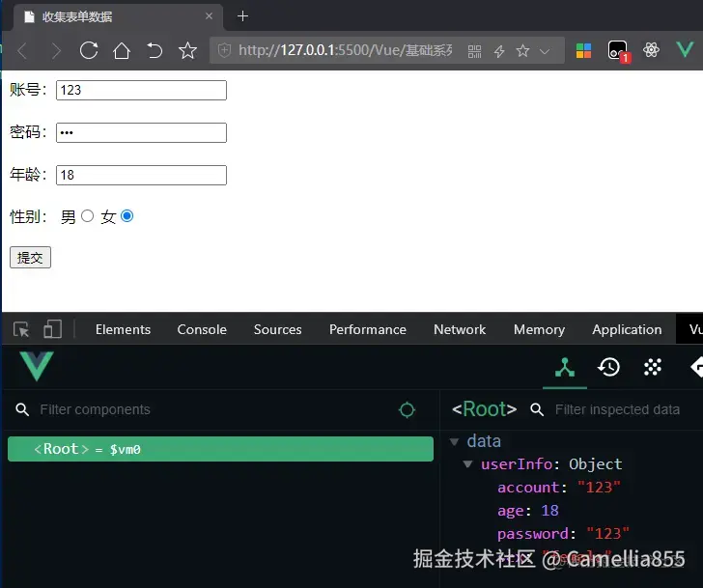This screenshot has height=588, width=703.
Task: Open the Vue events dots icon
Action: pyautogui.click(x=653, y=368)
